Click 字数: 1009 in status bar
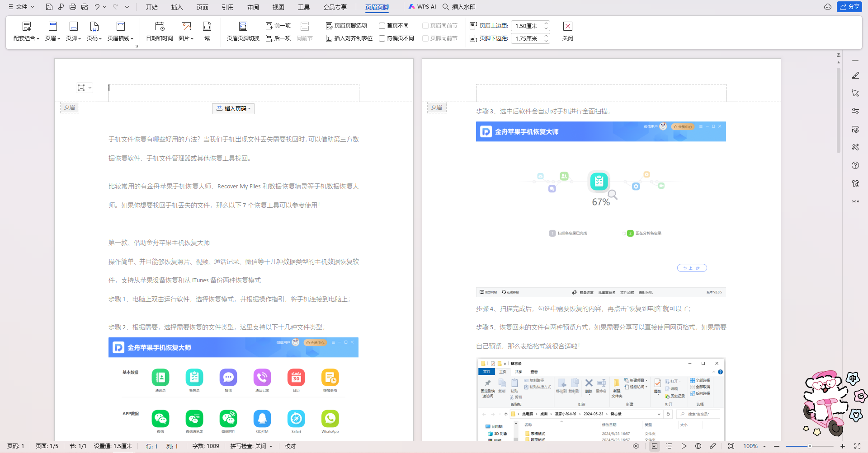This screenshot has height=453, width=868. coord(206,446)
